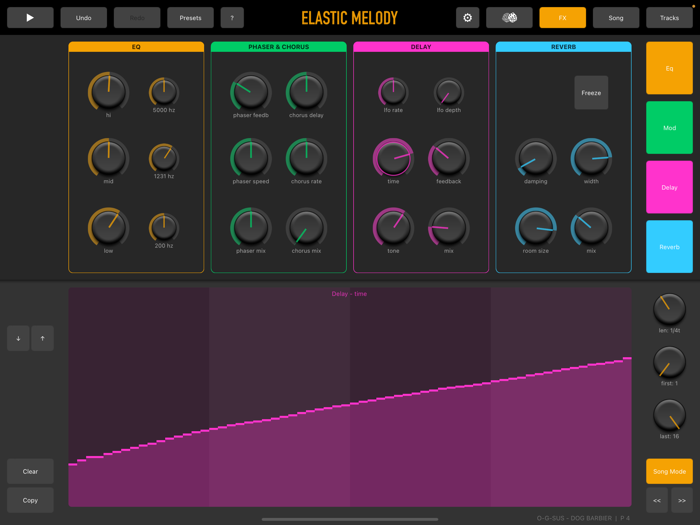Open help with the question mark button
700x525 pixels.
[x=232, y=18]
